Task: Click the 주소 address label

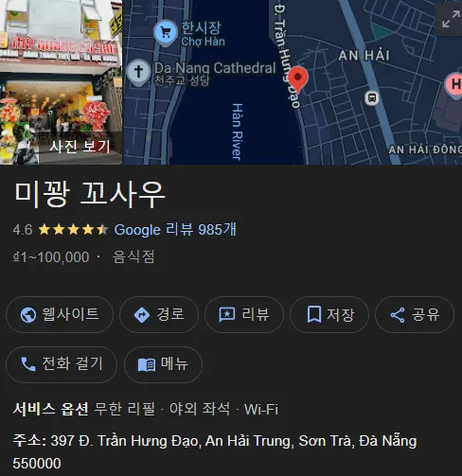Action: [x=30, y=440]
